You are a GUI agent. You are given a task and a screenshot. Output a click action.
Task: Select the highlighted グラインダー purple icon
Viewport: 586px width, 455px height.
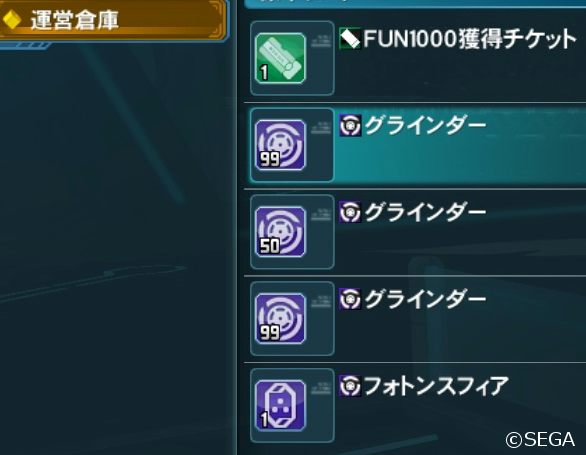tap(280, 145)
